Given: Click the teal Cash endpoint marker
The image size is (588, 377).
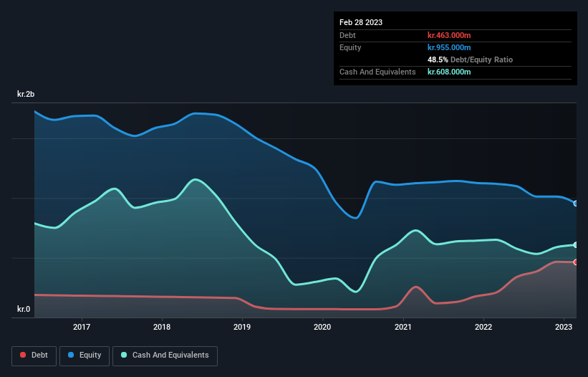Looking at the screenshot, I should point(576,245).
